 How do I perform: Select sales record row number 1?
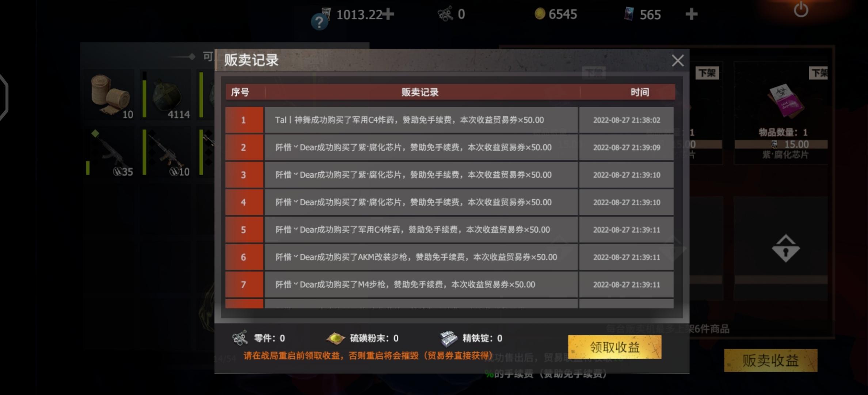pyautogui.click(x=449, y=120)
